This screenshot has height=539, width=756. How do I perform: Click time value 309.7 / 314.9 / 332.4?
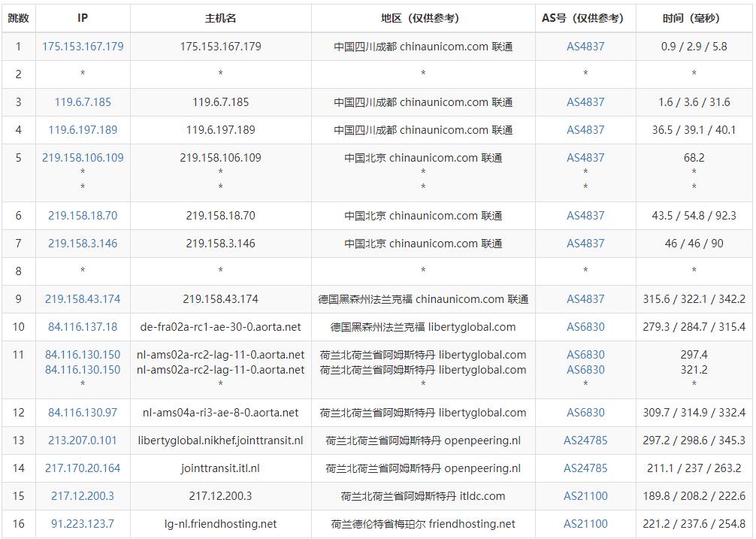coord(694,413)
